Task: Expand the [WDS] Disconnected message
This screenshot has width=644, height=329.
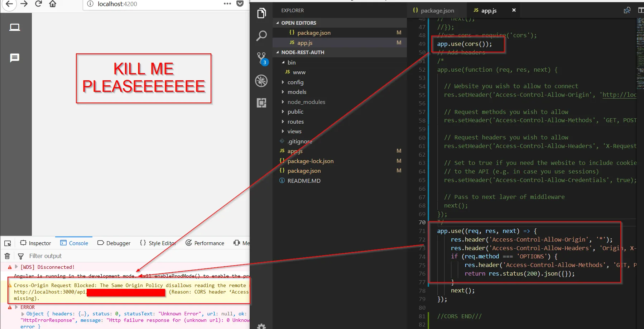Action: pos(16,267)
